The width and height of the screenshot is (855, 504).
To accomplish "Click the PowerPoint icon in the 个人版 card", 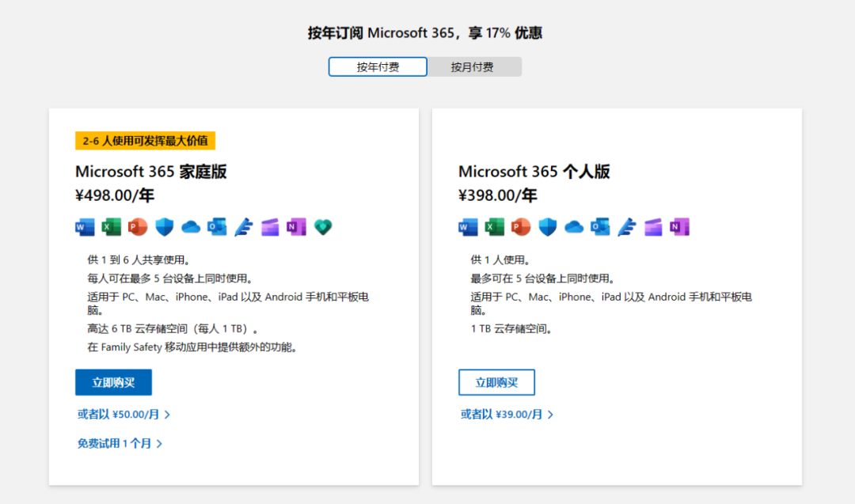I will click(x=521, y=226).
